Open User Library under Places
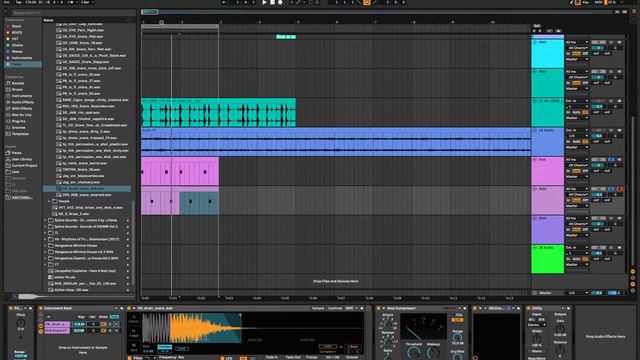Viewport: 640px width, 360px height. pos(22,159)
